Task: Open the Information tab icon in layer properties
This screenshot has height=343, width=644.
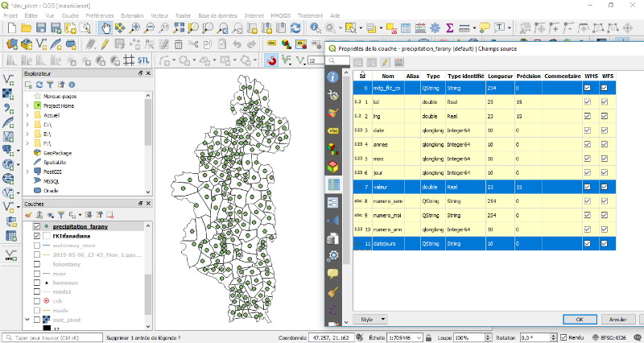Action: point(332,77)
